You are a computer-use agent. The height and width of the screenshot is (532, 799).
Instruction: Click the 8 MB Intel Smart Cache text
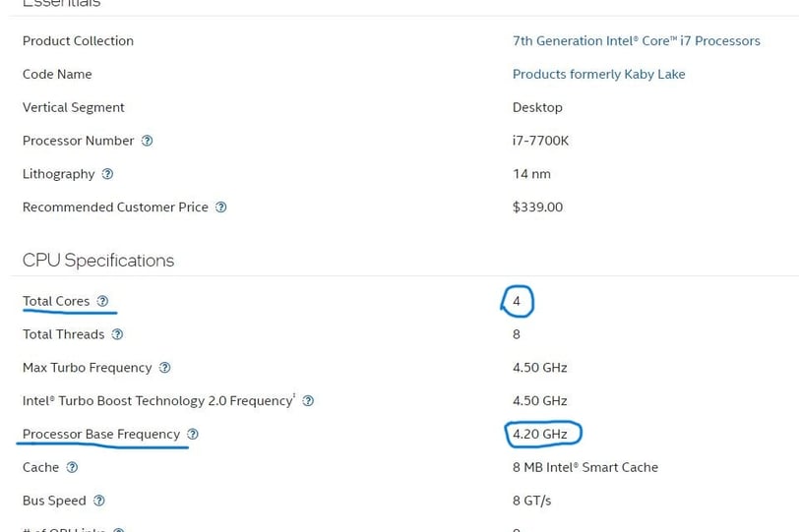click(x=585, y=467)
